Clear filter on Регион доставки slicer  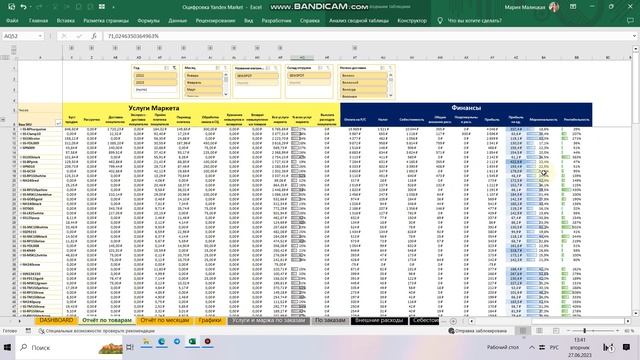(390, 68)
